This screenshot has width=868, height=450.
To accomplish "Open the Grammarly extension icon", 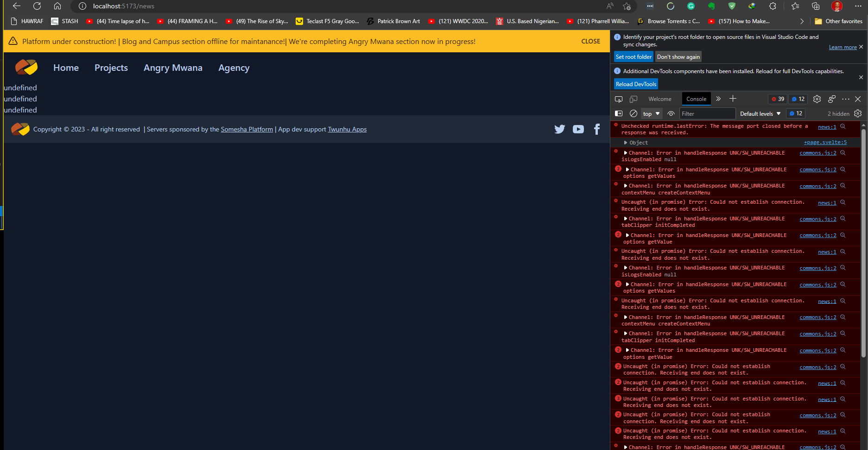I will pyautogui.click(x=691, y=6).
